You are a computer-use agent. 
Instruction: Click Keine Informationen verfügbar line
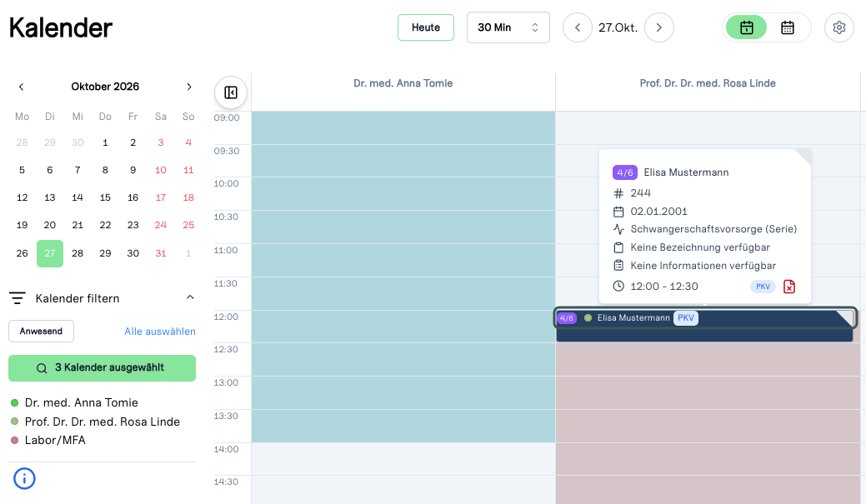pos(703,266)
